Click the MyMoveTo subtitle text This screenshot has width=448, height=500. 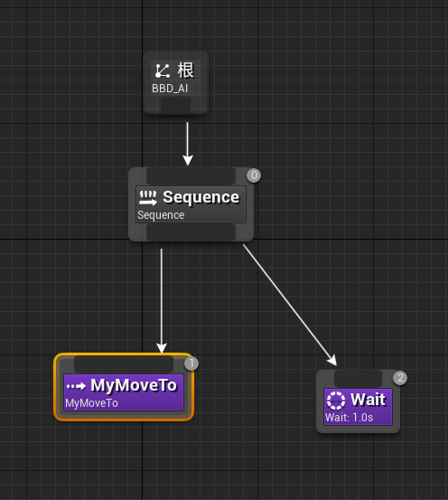[x=92, y=403]
